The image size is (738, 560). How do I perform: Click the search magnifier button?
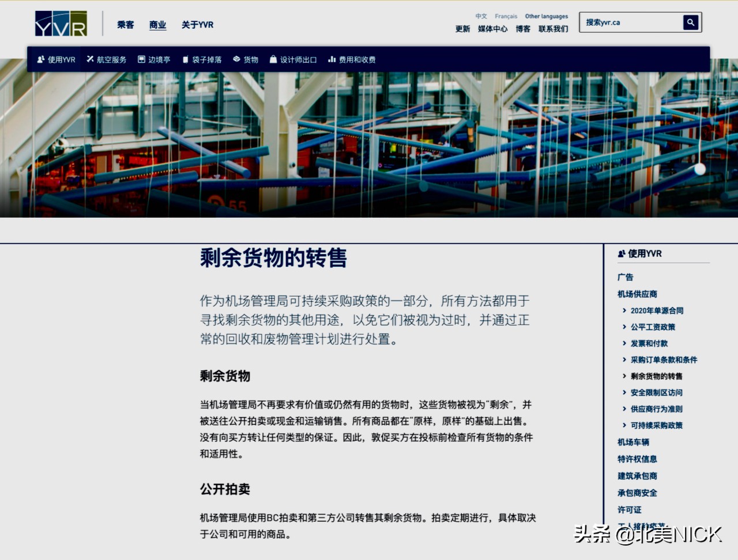[691, 22]
